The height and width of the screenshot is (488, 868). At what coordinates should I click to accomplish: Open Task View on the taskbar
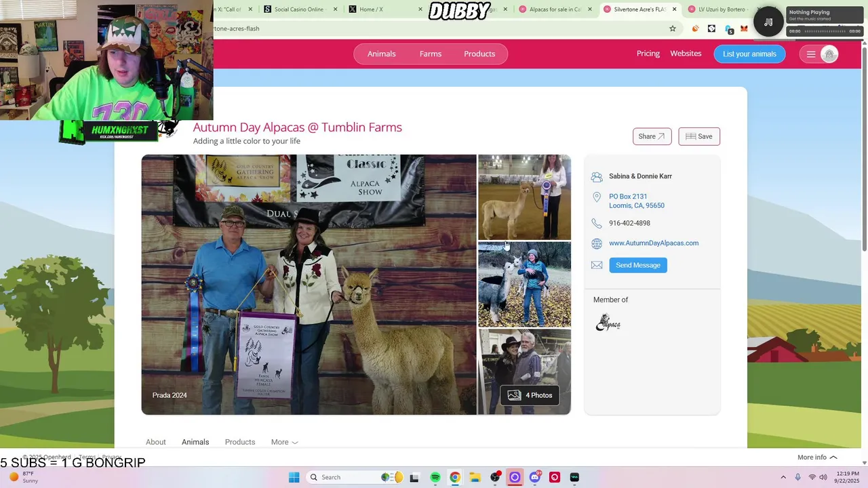414,477
